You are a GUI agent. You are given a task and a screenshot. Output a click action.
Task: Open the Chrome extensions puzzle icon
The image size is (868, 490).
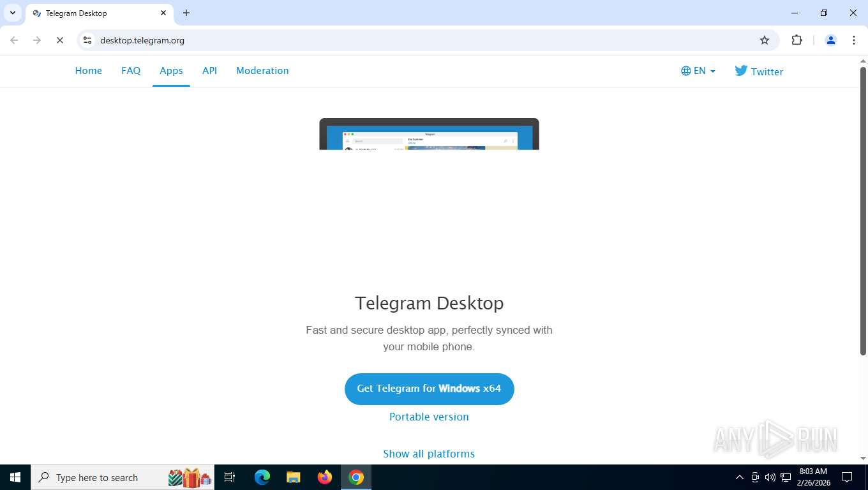[x=797, y=40]
